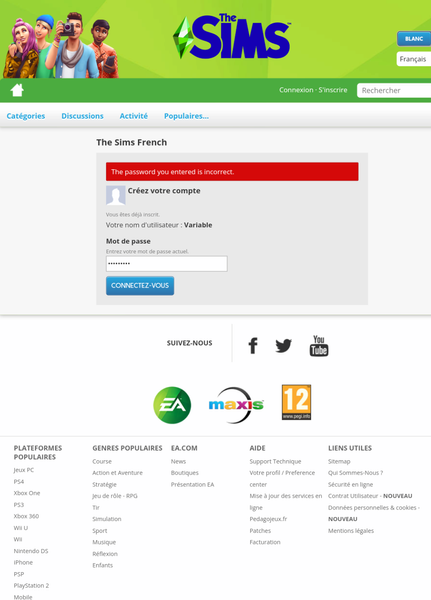Open the Enfants genre link

[x=103, y=565]
